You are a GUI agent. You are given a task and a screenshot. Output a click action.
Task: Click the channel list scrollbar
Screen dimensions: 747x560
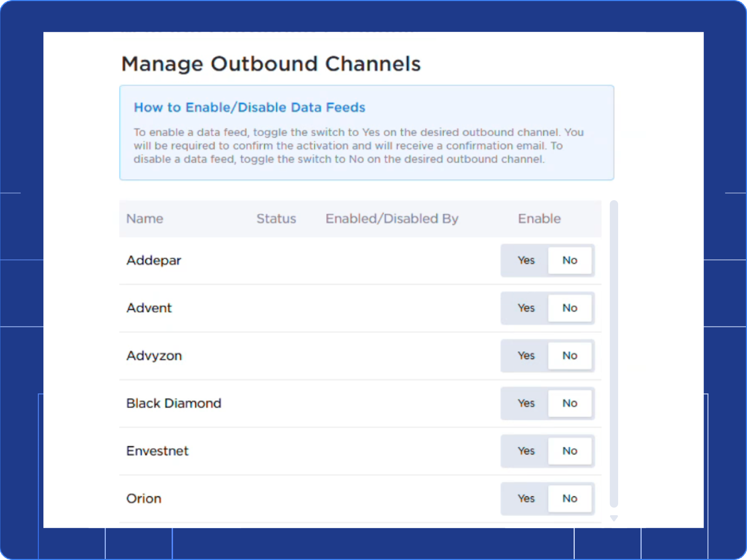(x=613, y=350)
